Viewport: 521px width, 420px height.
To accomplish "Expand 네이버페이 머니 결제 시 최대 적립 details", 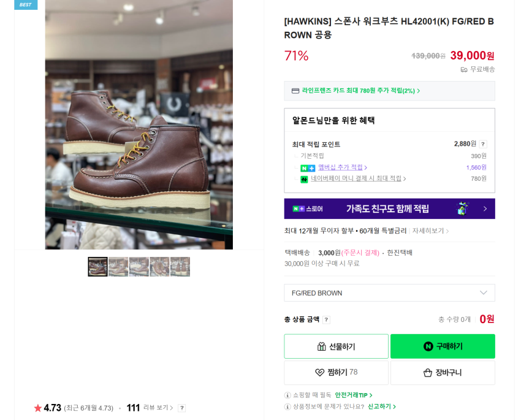I will click(x=358, y=178).
